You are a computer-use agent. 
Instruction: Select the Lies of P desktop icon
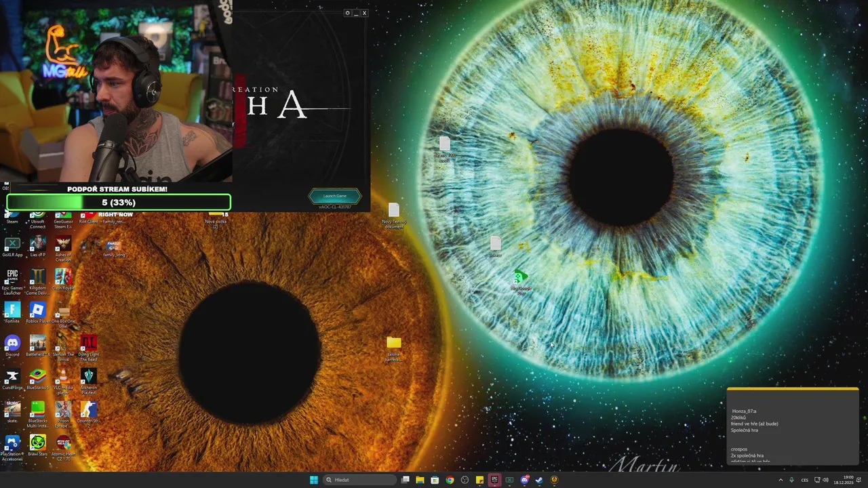click(37, 247)
